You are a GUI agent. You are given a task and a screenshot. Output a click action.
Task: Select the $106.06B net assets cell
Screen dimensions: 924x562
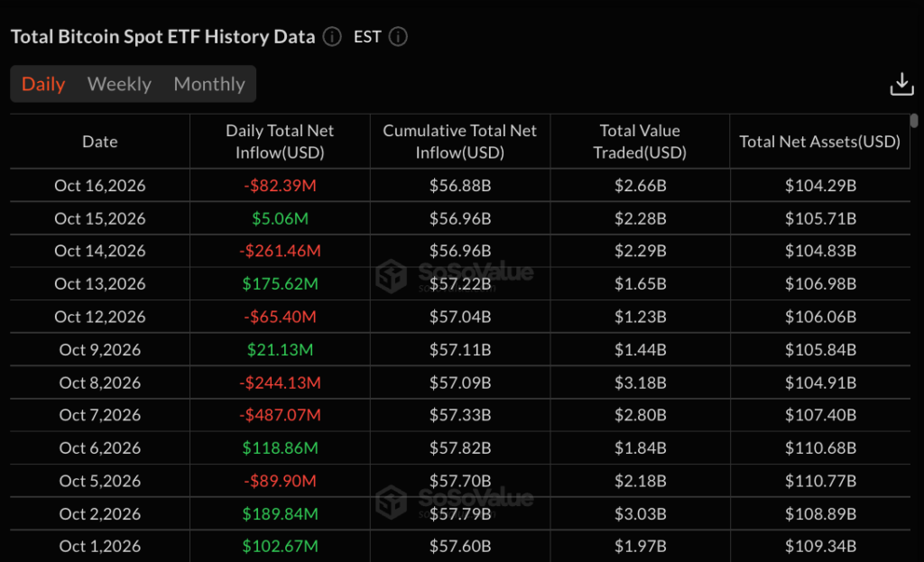click(x=820, y=317)
